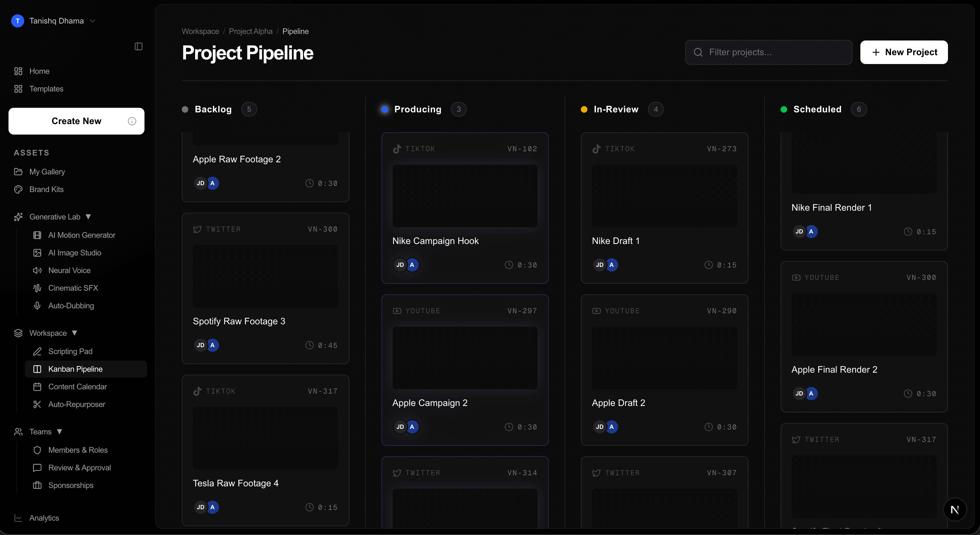Click the blue Producing status dot
This screenshot has height=535, width=980.
(x=385, y=109)
